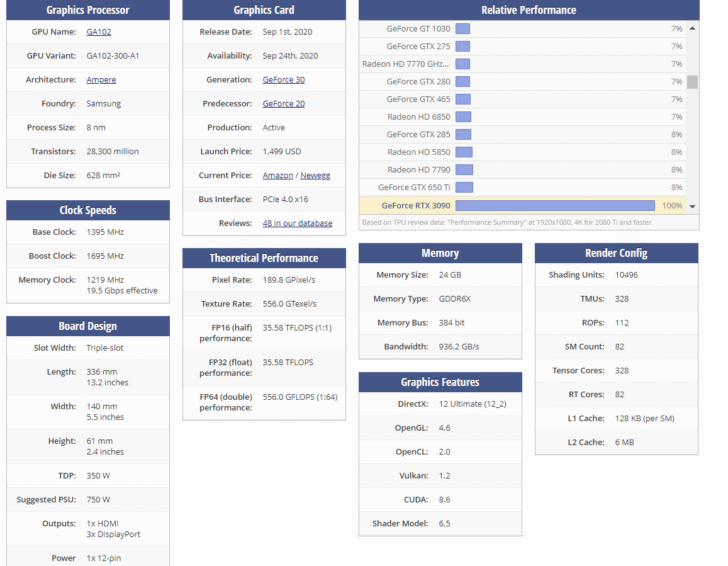This screenshot has width=728, height=566.
Task: Select the GeForce GTX 465 row label
Action: click(x=418, y=99)
